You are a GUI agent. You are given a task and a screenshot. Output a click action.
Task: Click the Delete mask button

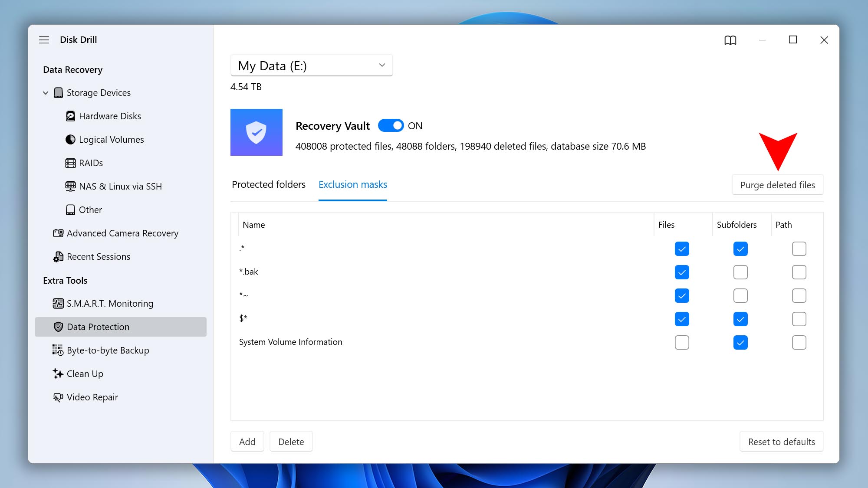(291, 442)
